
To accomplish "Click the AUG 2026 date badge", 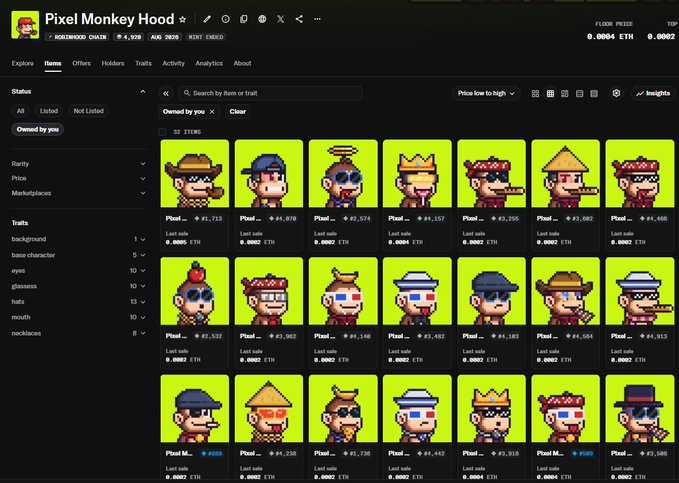I will click(165, 37).
